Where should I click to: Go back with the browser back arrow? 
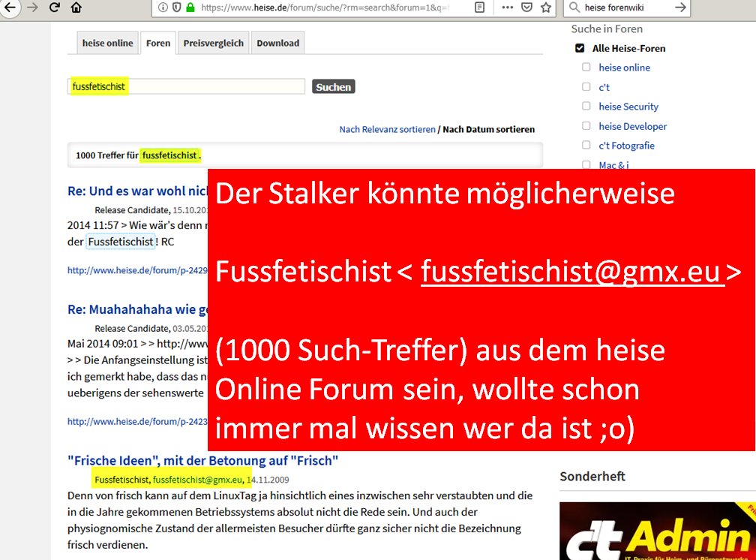tap(9, 8)
